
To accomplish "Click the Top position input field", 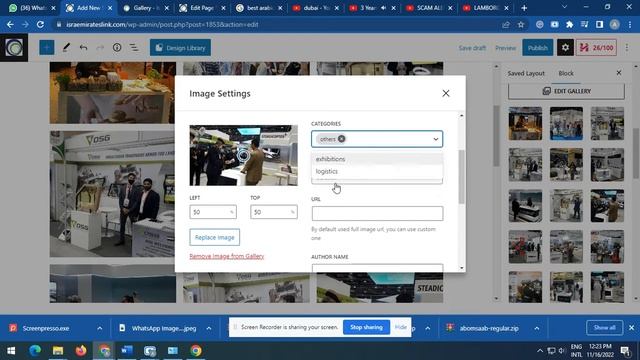I will click(x=273, y=212).
